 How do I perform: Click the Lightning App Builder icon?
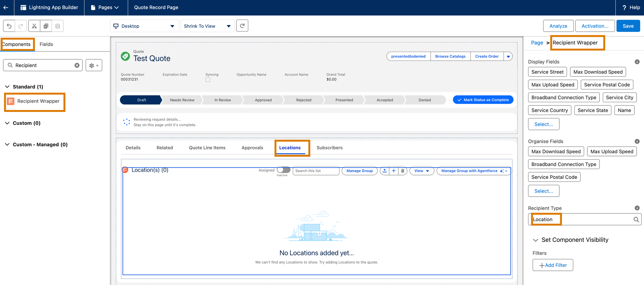point(23,7)
